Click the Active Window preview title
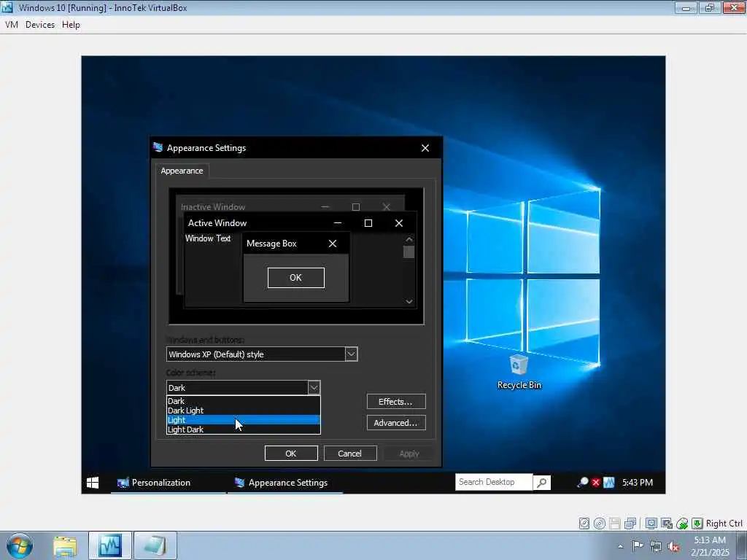The width and height of the screenshot is (747, 560). point(217,223)
